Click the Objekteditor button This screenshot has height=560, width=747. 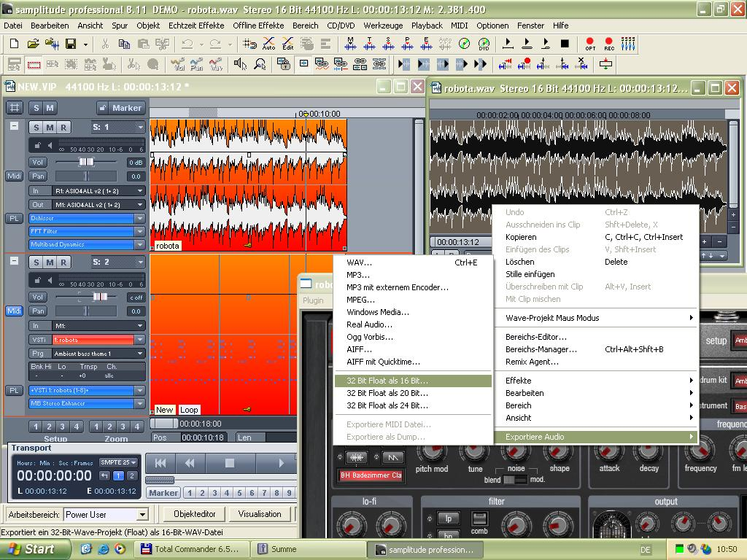[194, 514]
